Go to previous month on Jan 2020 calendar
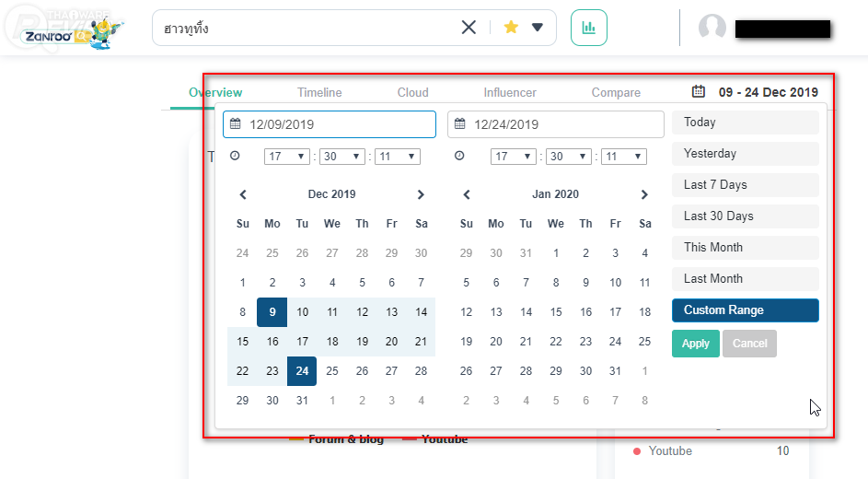The width and height of the screenshot is (868, 479). 467,194
